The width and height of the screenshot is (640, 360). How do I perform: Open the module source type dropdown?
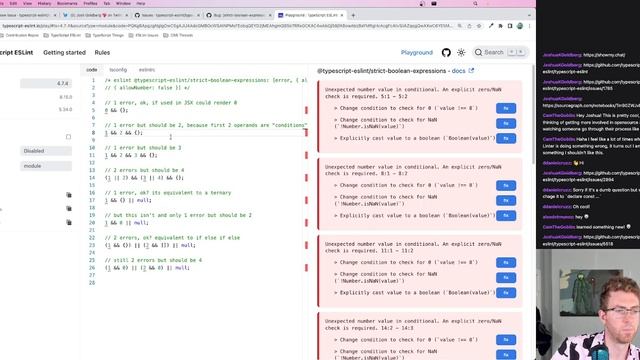pos(46,166)
